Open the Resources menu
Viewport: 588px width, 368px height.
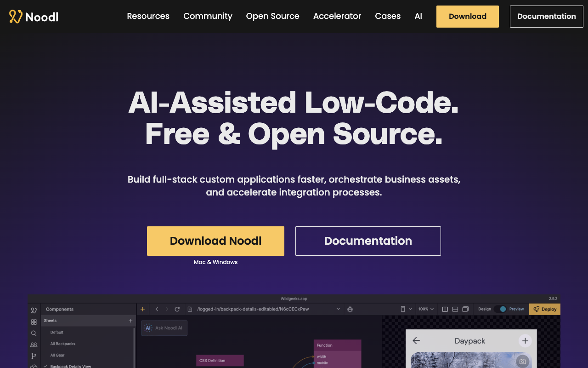pos(148,16)
